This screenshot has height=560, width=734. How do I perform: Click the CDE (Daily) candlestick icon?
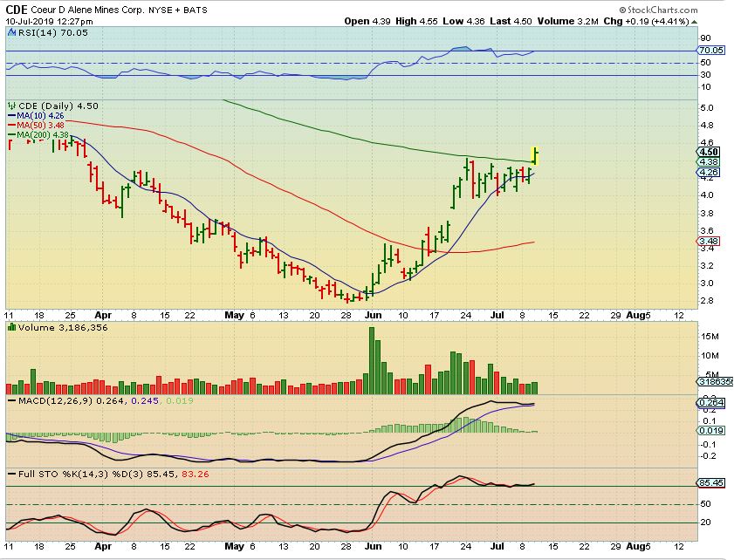click(x=11, y=106)
